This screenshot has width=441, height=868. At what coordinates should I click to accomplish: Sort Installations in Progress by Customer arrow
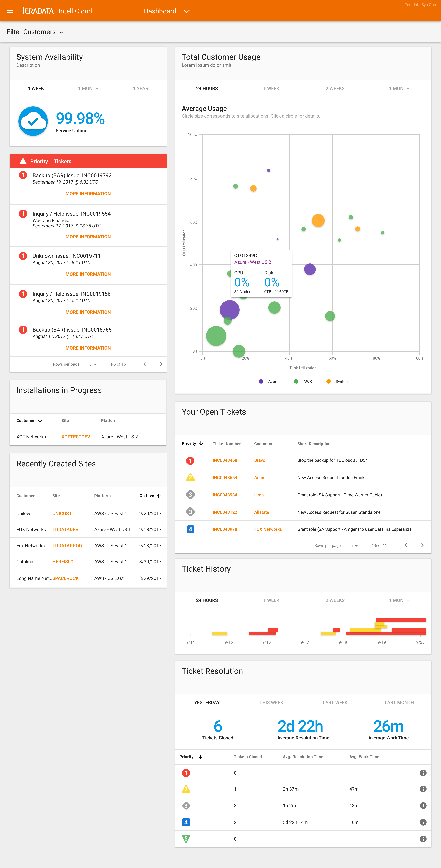tap(40, 420)
